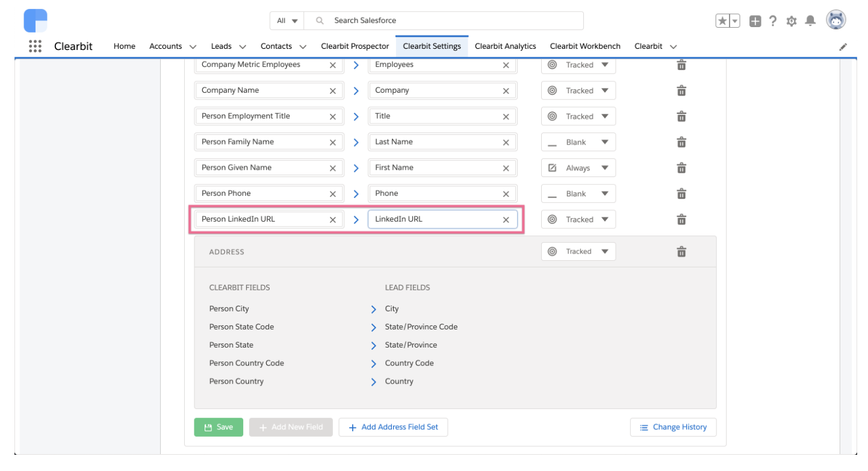
Task: Expand the Accounts tab chevron
Action: click(193, 46)
